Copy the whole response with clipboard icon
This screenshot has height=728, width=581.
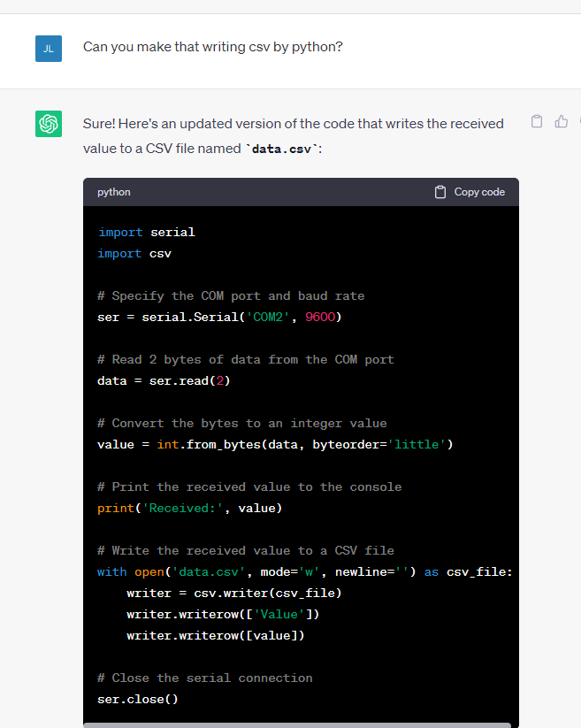pyautogui.click(x=537, y=122)
